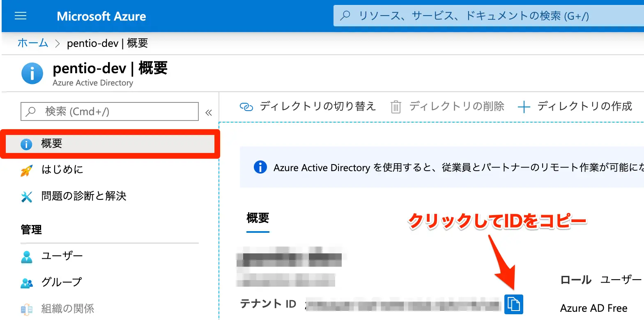Open はじめに in the sidebar menu

[62, 170]
